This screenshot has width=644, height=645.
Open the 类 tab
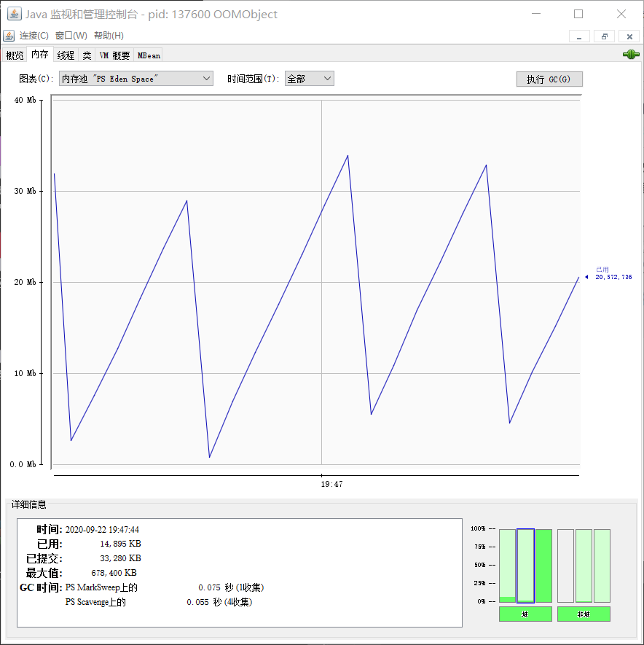click(87, 55)
